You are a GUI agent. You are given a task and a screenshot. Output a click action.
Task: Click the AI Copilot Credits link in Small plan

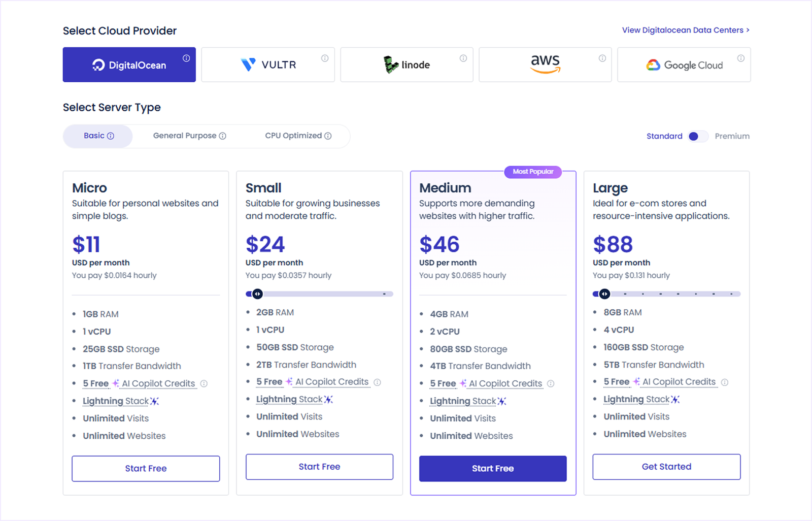pyautogui.click(x=332, y=381)
